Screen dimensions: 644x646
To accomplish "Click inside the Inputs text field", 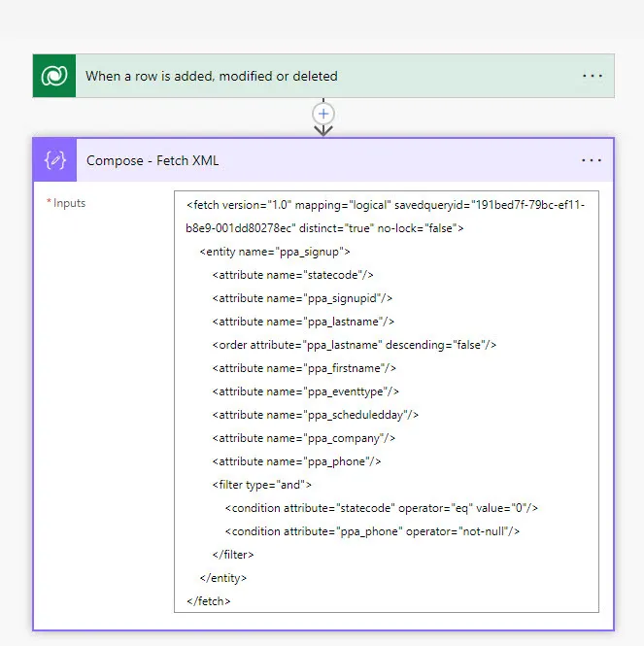I will point(387,402).
